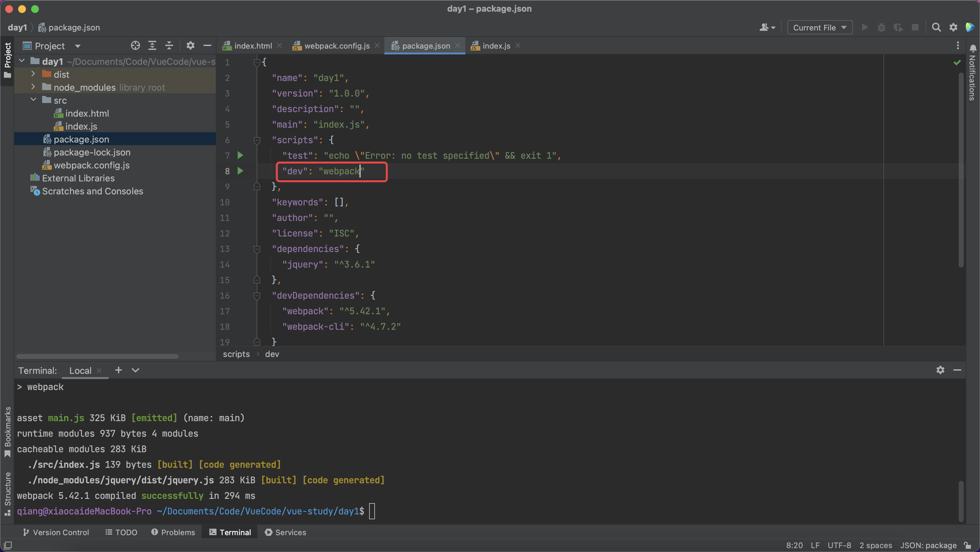
Task: Open the Problems tool window tab
Action: click(x=173, y=532)
